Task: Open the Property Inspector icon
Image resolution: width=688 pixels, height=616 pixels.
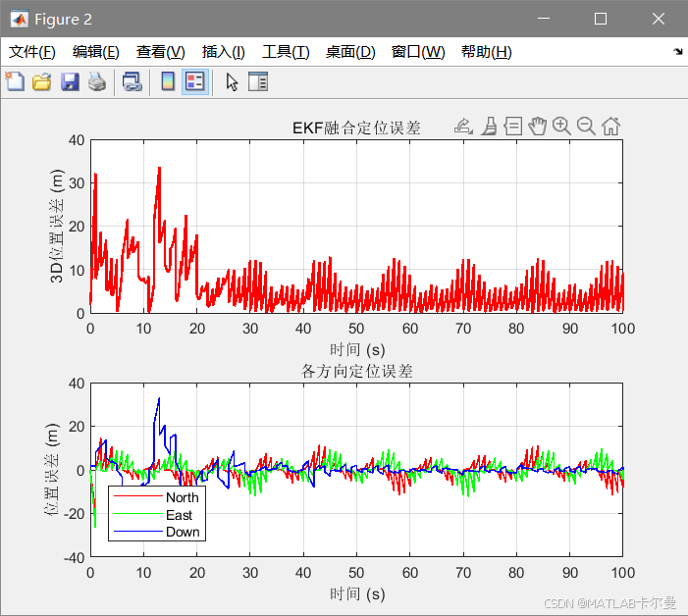Action: click(x=258, y=82)
